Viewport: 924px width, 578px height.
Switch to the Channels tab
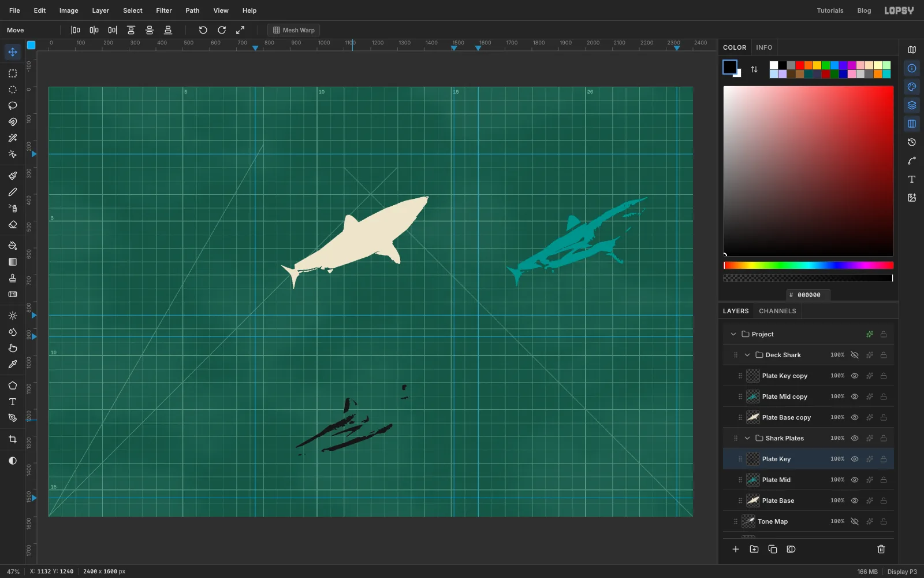(x=777, y=311)
